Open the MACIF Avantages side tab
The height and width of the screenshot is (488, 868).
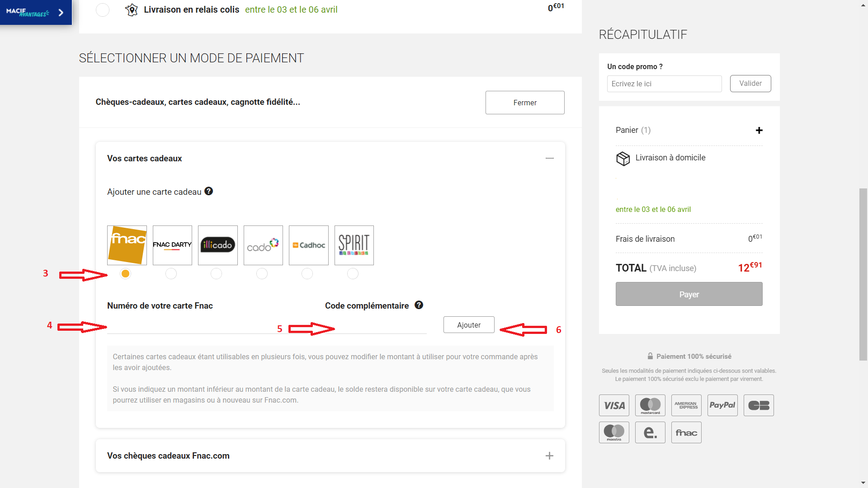(x=36, y=12)
